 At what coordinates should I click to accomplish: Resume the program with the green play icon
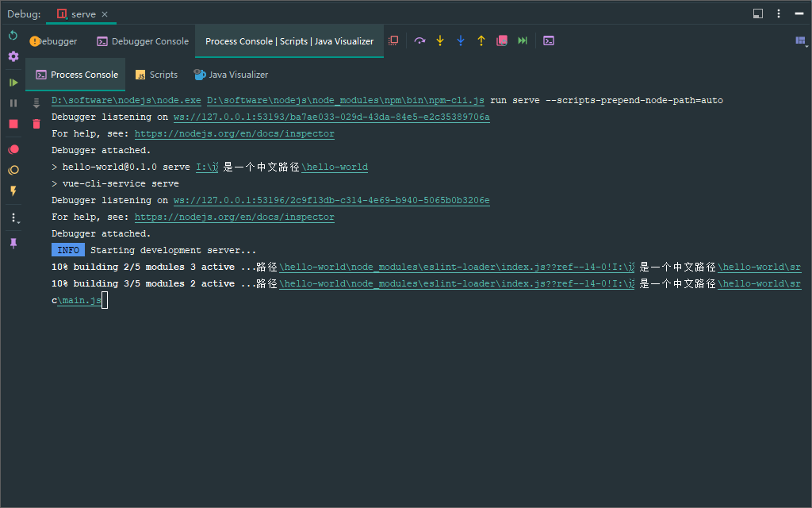(x=12, y=82)
